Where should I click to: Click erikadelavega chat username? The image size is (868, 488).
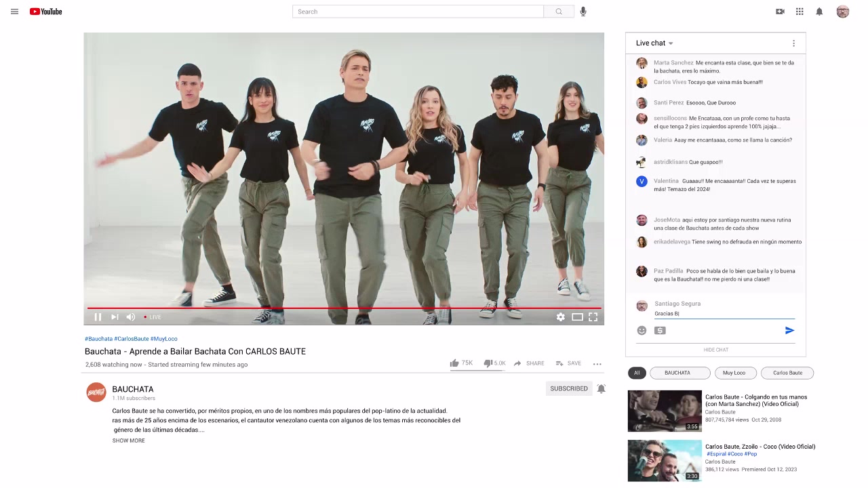672,242
